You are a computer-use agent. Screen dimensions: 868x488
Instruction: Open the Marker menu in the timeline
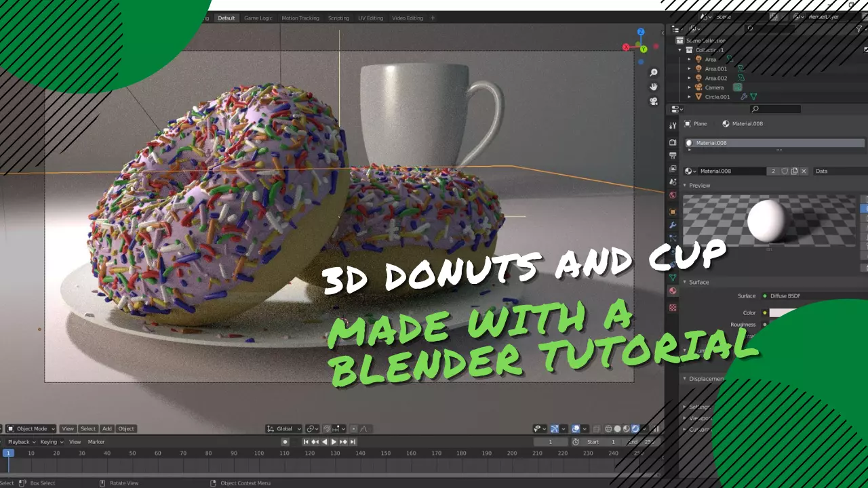(x=96, y=442)
